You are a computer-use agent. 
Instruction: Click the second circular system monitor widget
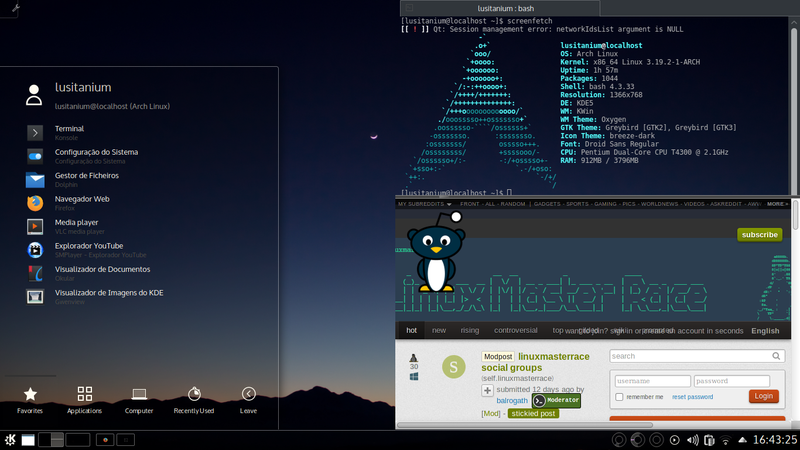637,440
